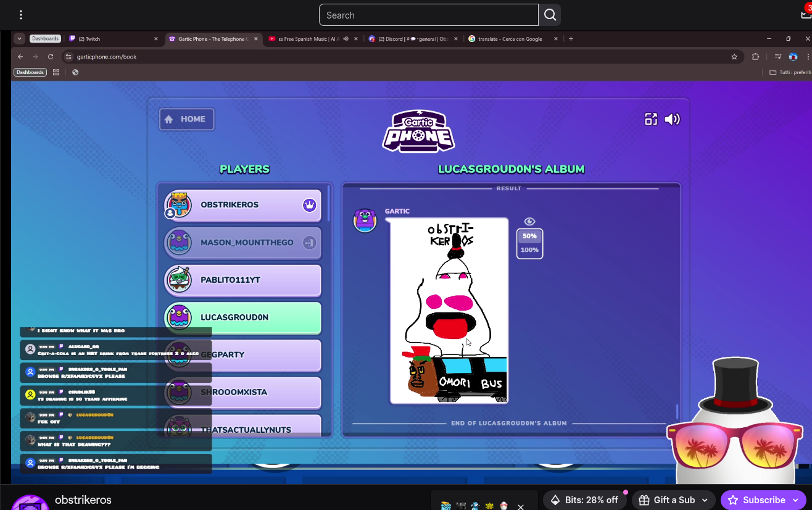Click the Gartic Phone logo

[x=419, y=131]
